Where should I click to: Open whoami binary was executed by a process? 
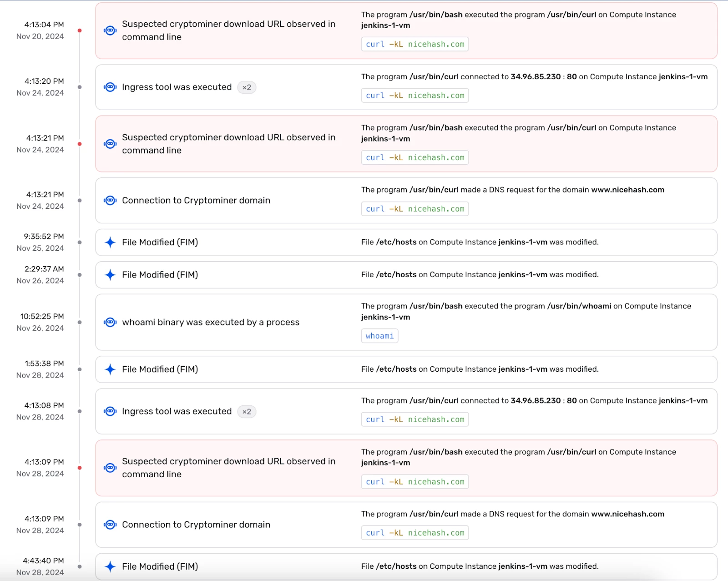pyautogui.click(x=211, y=322)
